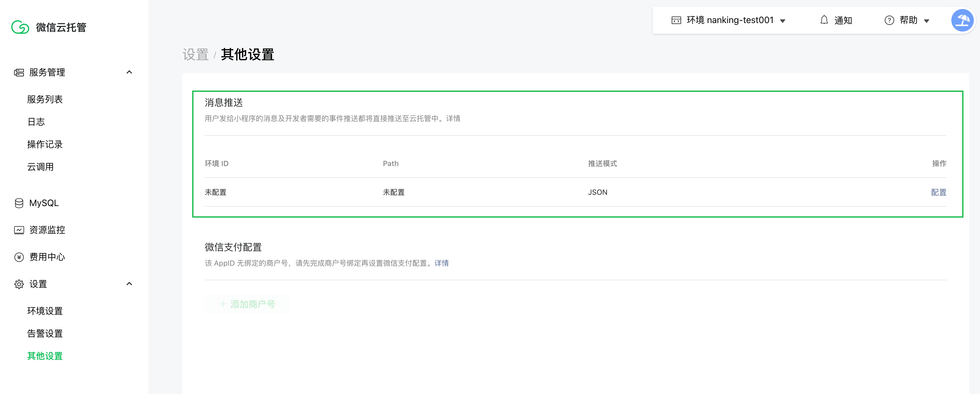Click the 配置 link in message push row
980x394 pixels.
[938, 192]
